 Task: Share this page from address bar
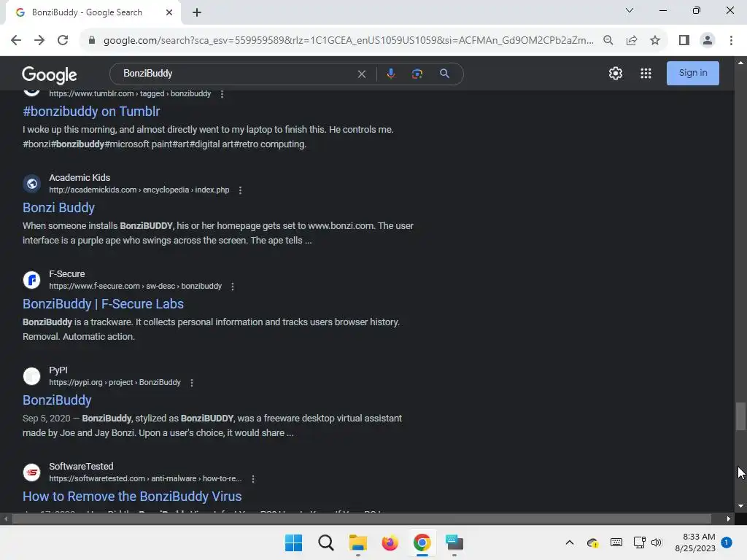coord(632,41)
